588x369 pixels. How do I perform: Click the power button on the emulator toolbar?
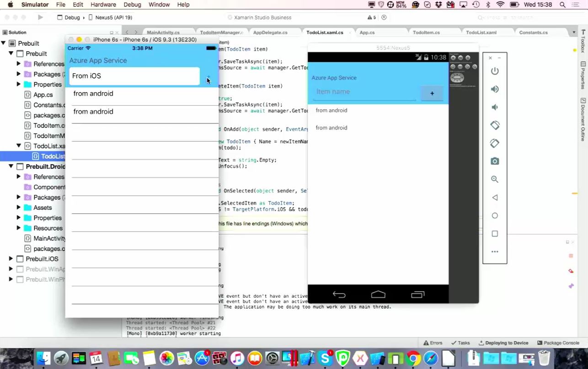(x=495, y=71)
